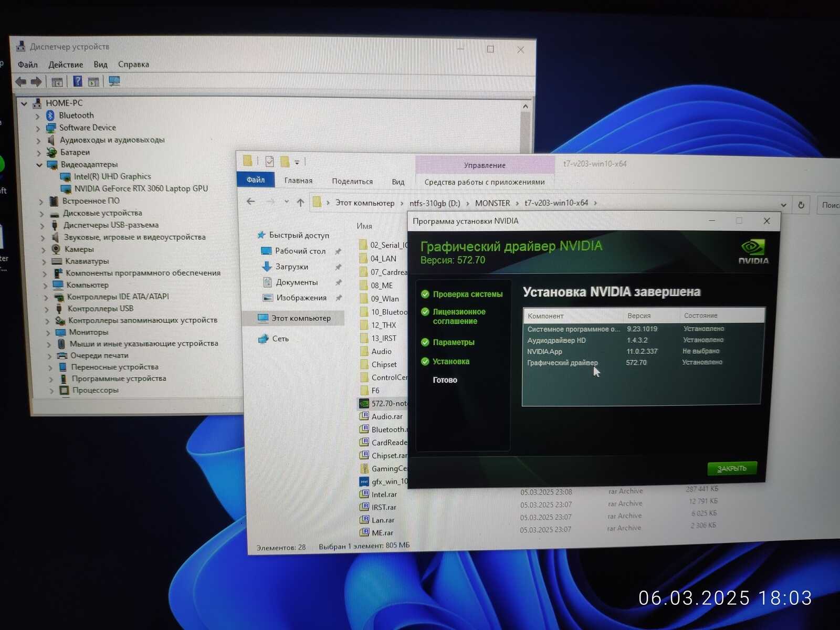Sort files by the Имя column header
Screen dimensions: 840x630
click(364, 226)
